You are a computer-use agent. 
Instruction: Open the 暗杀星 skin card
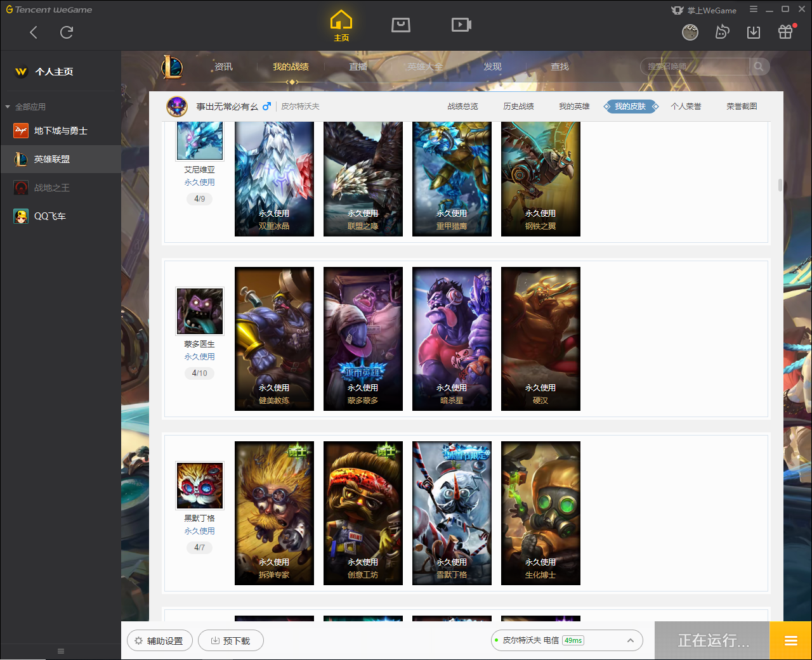pos(452,339)
